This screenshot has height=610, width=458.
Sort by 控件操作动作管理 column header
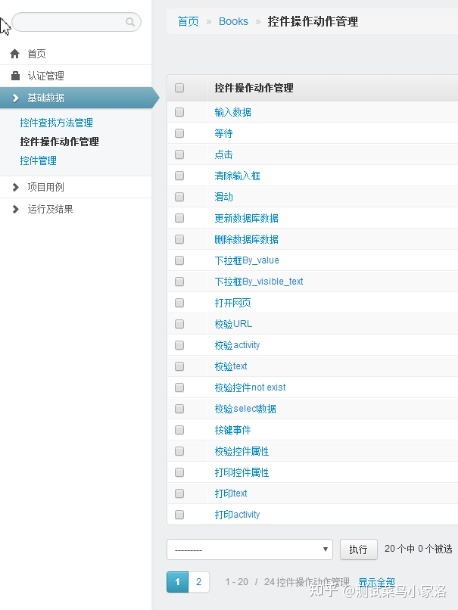(x=254, y=88)
